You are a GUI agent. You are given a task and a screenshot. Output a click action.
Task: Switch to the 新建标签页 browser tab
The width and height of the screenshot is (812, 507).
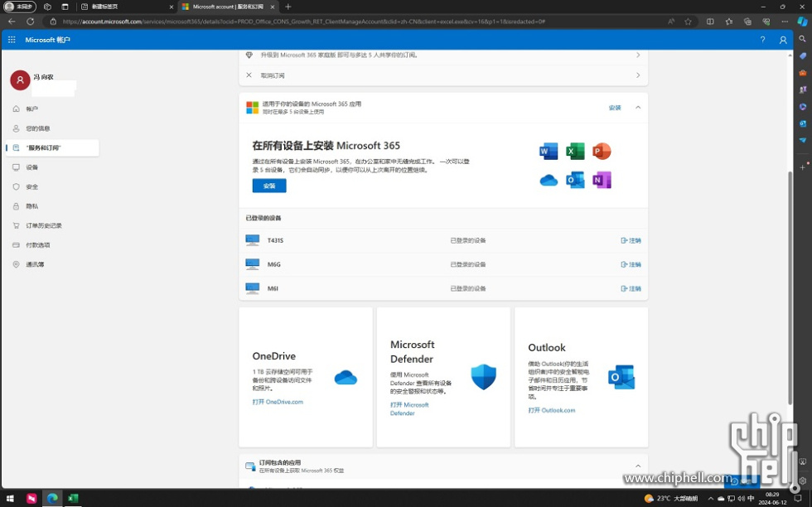127,7
